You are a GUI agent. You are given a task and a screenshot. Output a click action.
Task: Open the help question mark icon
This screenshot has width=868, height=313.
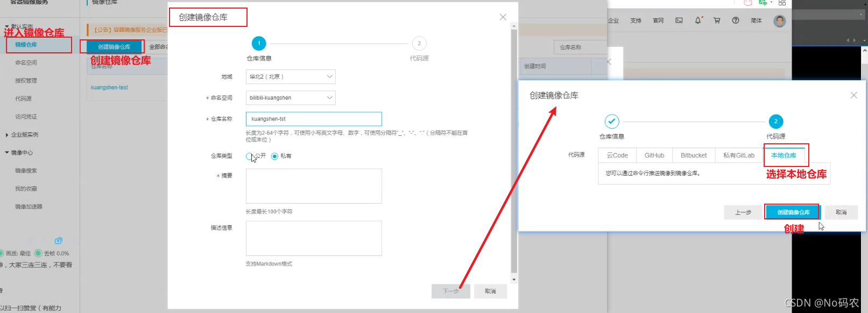tap(736, 20)
